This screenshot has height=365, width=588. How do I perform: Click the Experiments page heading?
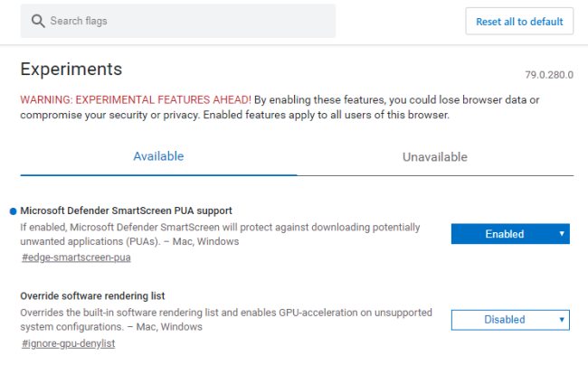pyautogui.click(x=71, y=70)
